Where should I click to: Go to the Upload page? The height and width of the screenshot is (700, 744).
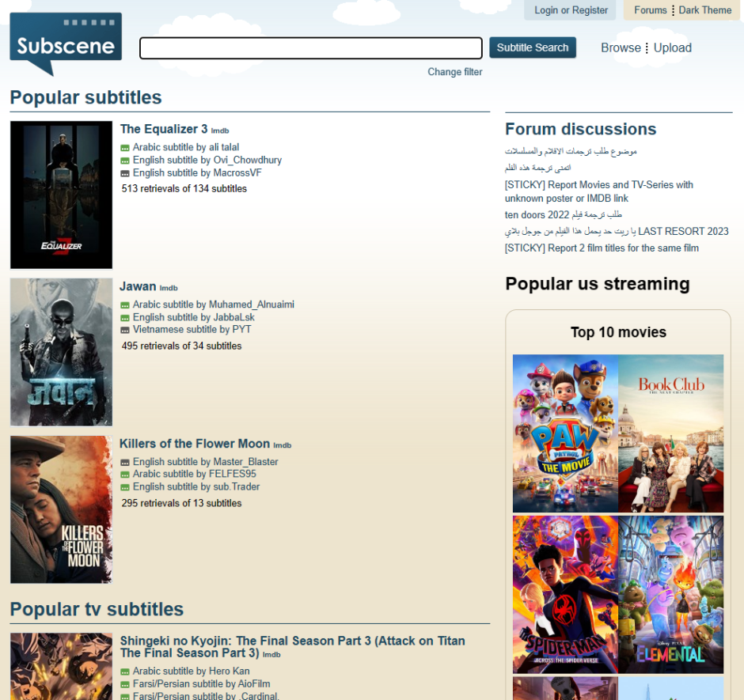pos(673,47)
